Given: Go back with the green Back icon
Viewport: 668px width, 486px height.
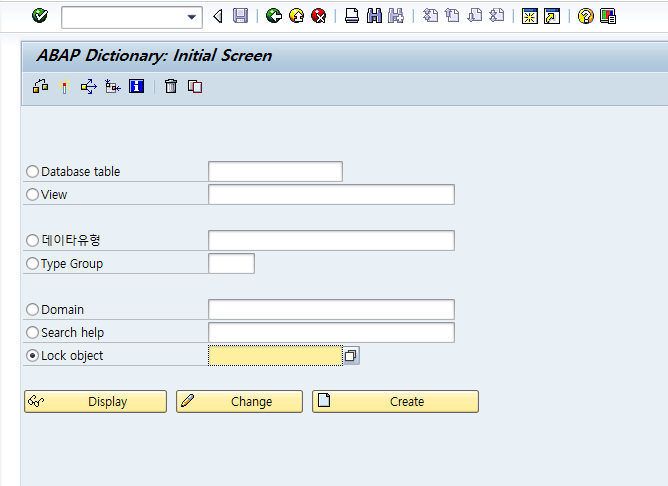Looking at the screenshot, I should [274, 16].
